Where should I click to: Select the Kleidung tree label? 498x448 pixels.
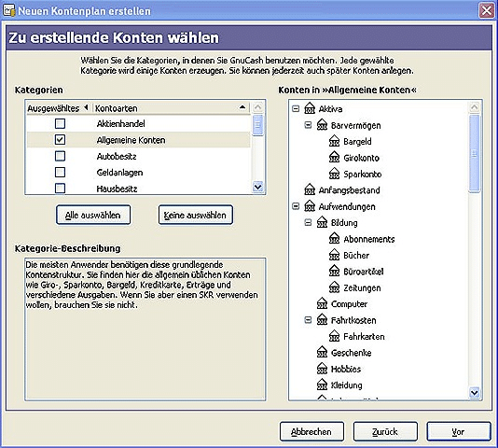click(347, 385)
